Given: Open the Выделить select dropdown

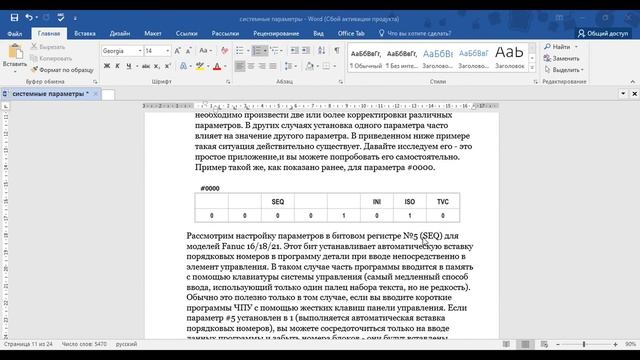Looking at the screenshot, I should (564, 70).
